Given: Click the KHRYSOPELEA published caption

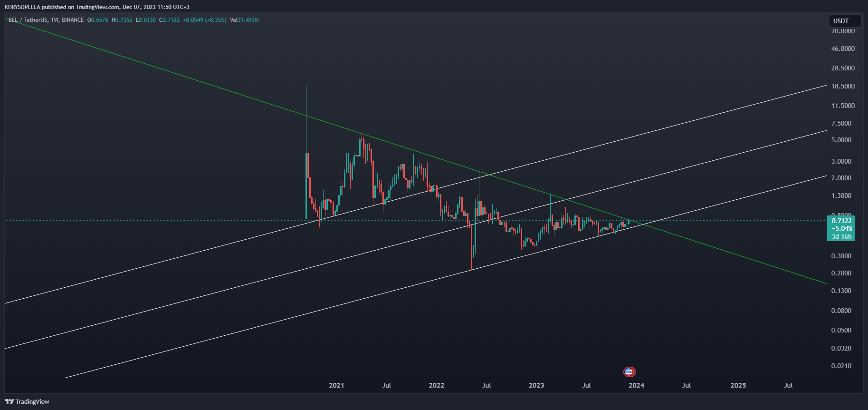Looking at the screenshot, I should (x=97, y=7).
